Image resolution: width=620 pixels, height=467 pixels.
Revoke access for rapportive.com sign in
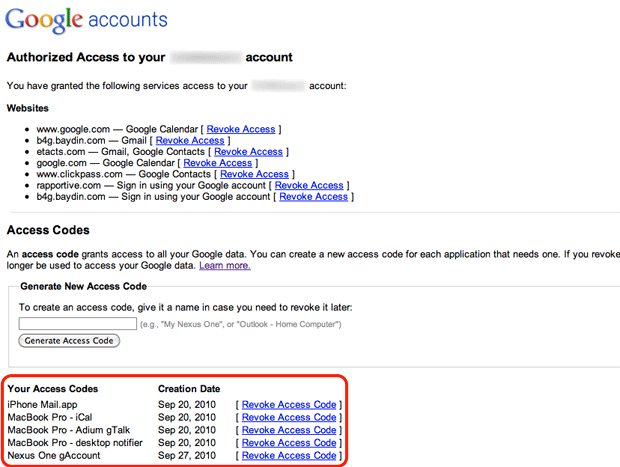click(309, 185)
